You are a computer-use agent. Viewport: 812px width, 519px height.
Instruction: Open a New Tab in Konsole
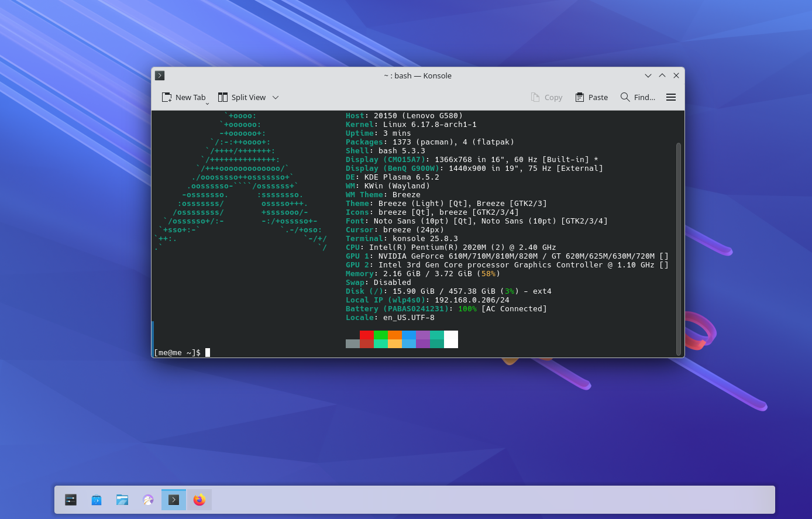(184, 97)
